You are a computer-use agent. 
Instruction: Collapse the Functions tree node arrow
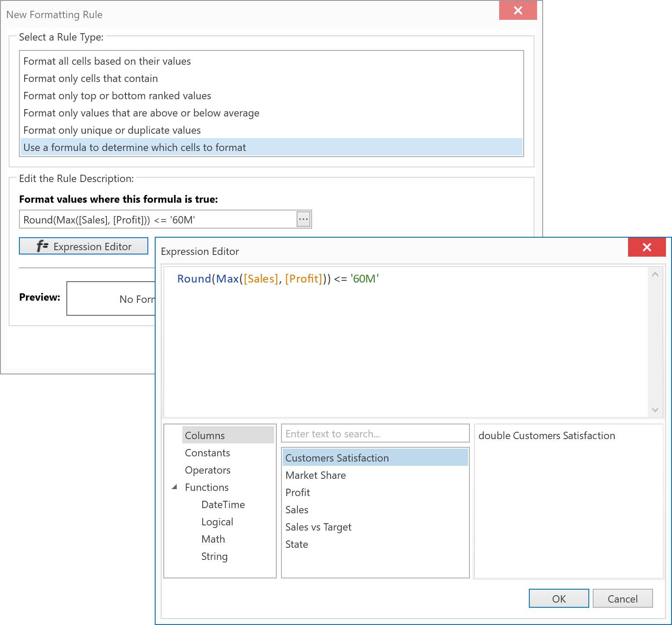pyautogui.click(x=175, y=487)
